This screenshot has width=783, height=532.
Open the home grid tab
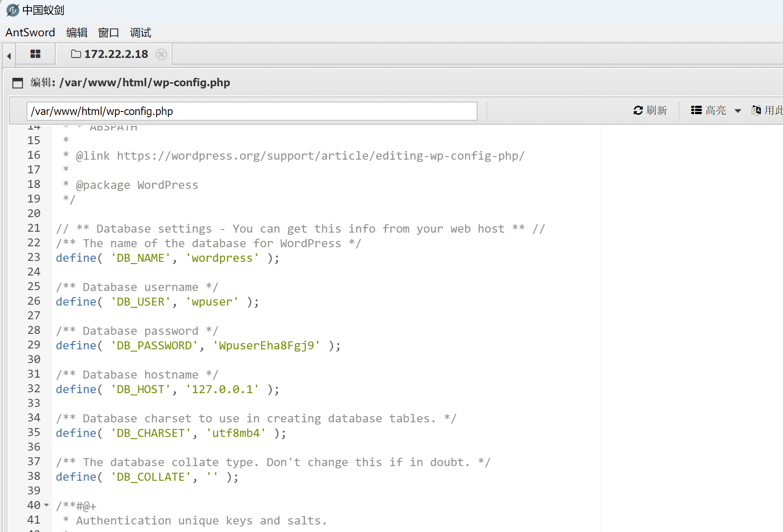pyautogui.click(x=35, y=54)
